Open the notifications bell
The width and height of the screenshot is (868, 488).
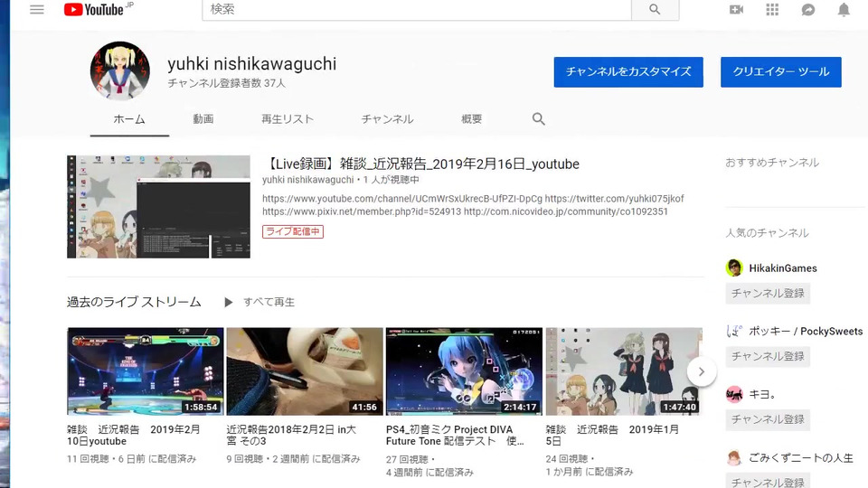[x=844, y=9]
